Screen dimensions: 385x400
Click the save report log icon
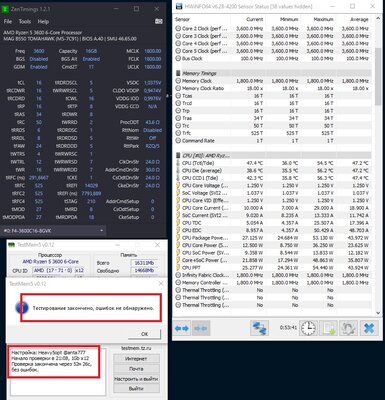pos(328,328)
